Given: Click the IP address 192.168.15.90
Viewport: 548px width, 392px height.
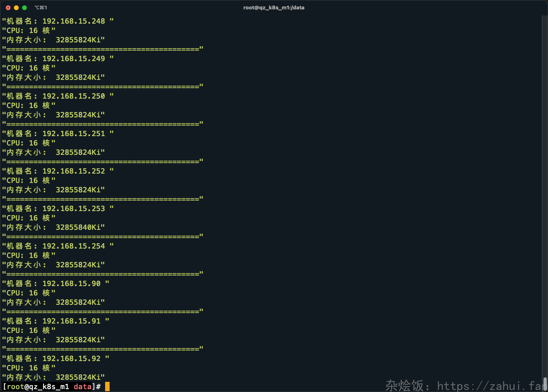Looking at the screenshot, I should pyautogui.click(x=71, y=284).
